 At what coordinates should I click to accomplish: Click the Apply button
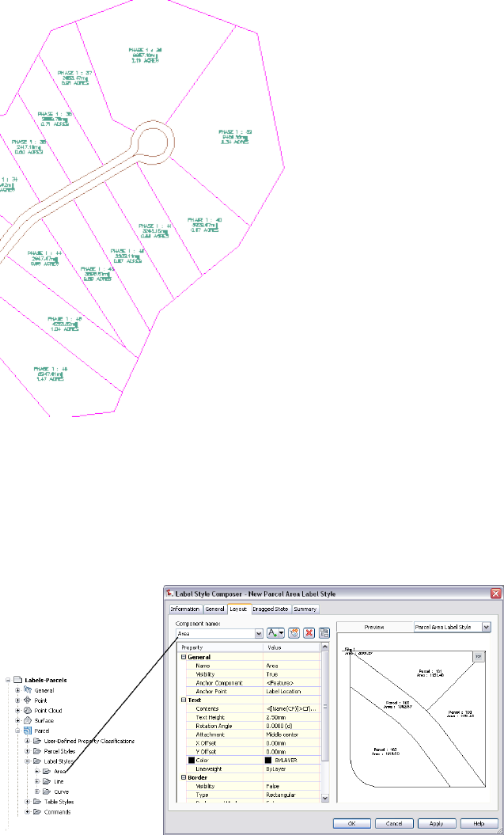(437, 823)
